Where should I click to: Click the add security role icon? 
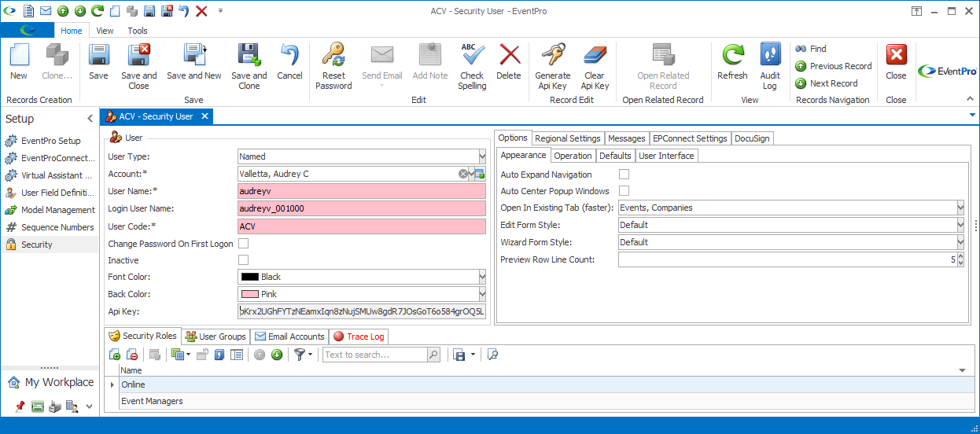coord(115,355)
